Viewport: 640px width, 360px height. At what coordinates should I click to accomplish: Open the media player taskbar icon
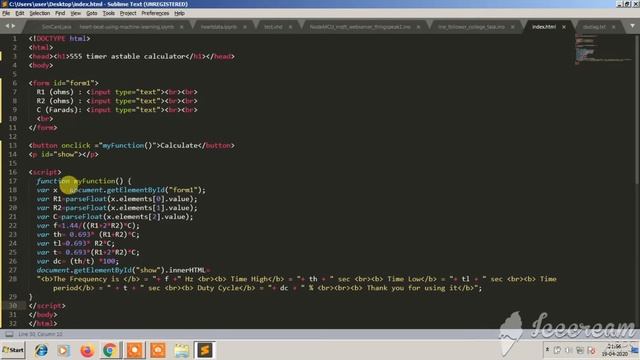point(63,350)
